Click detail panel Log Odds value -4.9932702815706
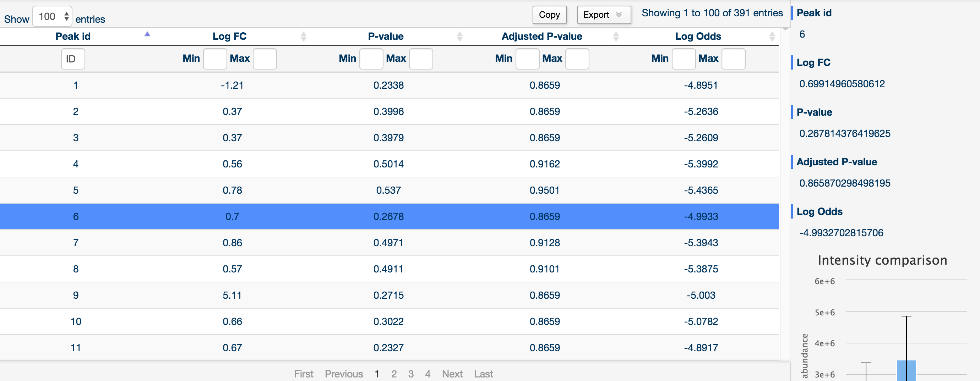The image size is (980, 381). click(841, 233)
